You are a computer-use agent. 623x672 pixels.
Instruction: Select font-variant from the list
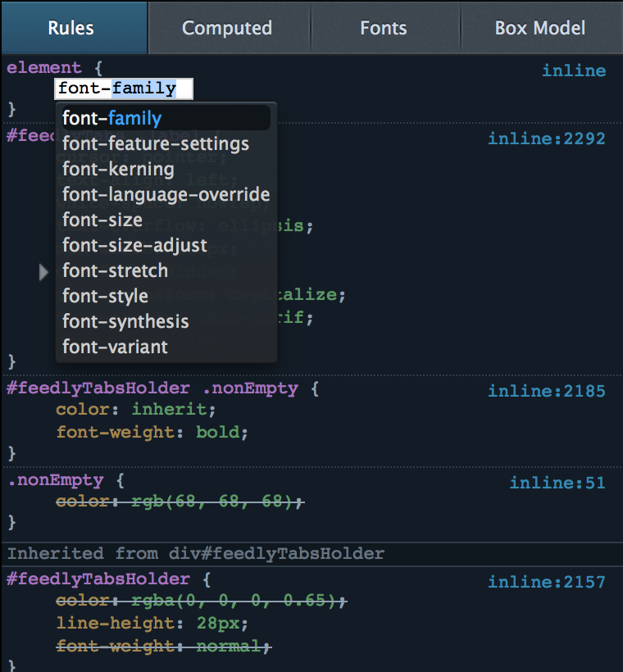pyautogui.click(x=115, y=347)
